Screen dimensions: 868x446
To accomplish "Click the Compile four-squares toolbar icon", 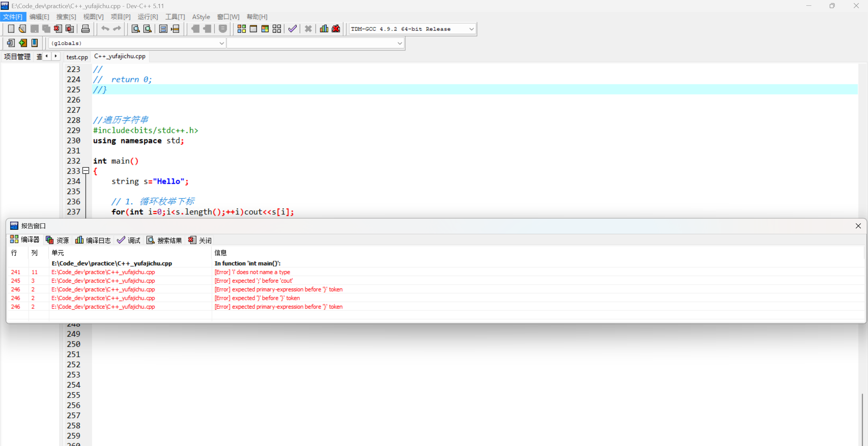I will (x=242, y=29).
